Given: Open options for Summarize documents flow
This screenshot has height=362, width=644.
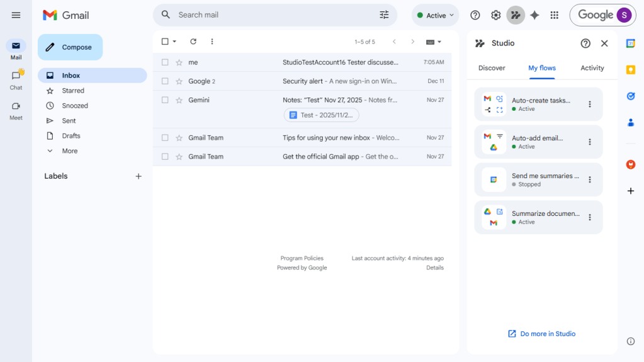Looking at the screenshot, I should click(x=590, y=217).
